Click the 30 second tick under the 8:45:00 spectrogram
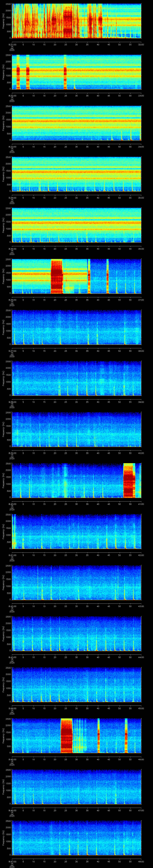Image resolution: width=153 pixels, height=868 pixels. click(76, 760)
